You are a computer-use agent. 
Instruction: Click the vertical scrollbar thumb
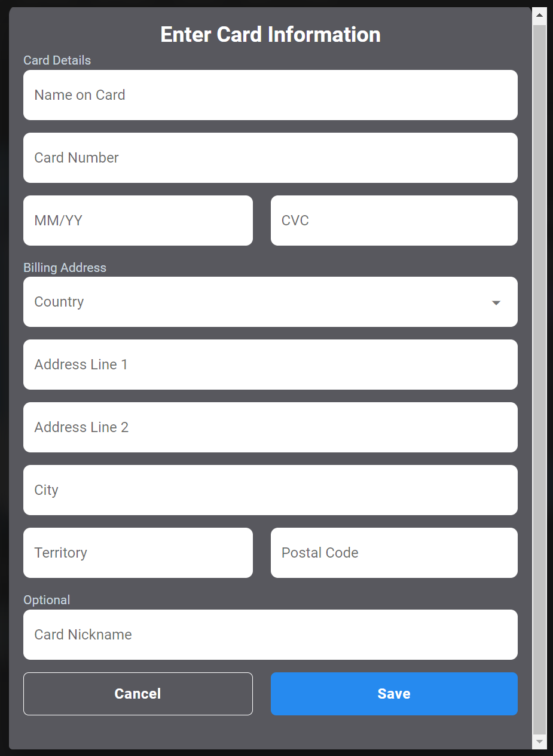coord(539,378)
